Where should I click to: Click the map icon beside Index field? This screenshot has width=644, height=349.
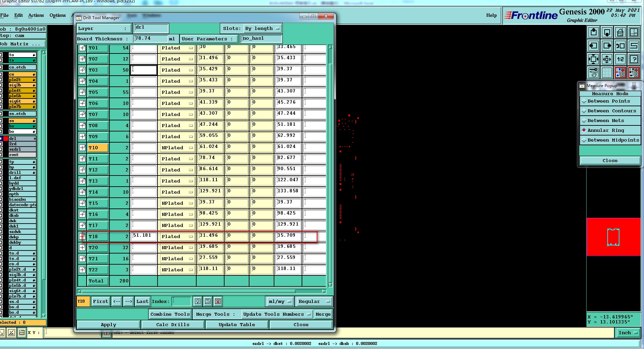pyautogui.click(x=208, y=301)
